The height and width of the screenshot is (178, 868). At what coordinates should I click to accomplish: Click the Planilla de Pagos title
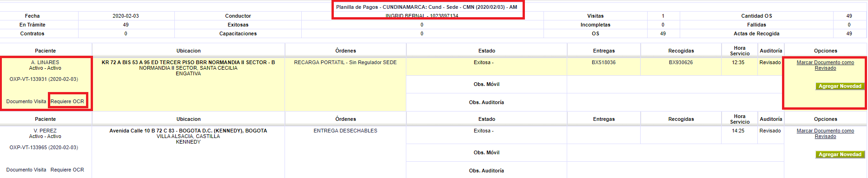coord(426,7)
